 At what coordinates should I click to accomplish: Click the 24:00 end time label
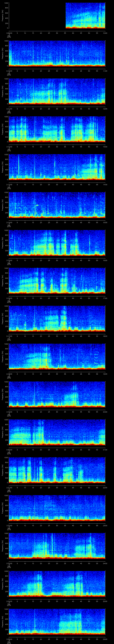[x=105, y=563]
